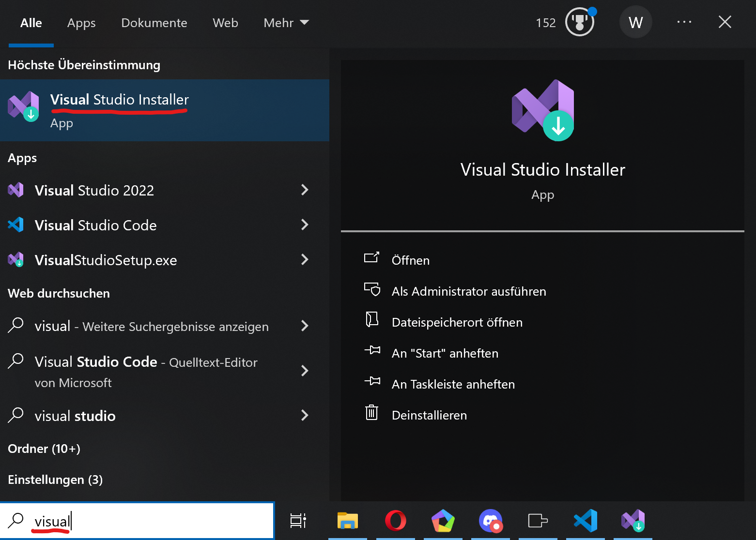Viewport: 756px width, 540px height.
Task: Switch to the Alle tab
Action: [31, 23]
